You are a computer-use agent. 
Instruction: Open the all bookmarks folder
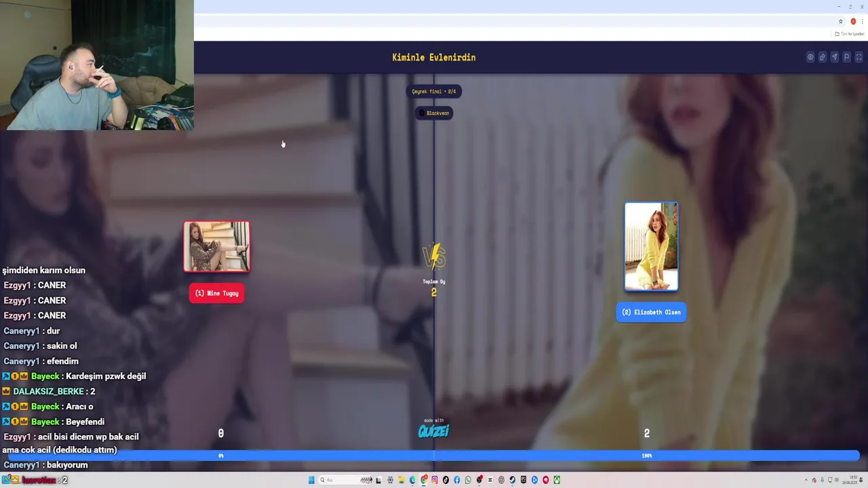click(x=850, y=34)
